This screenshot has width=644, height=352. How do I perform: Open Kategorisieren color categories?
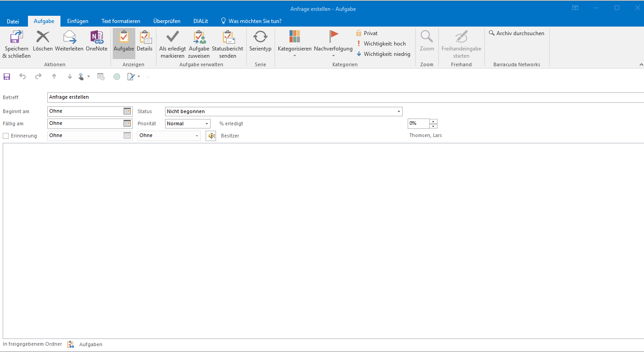click(x=294, y=44)
